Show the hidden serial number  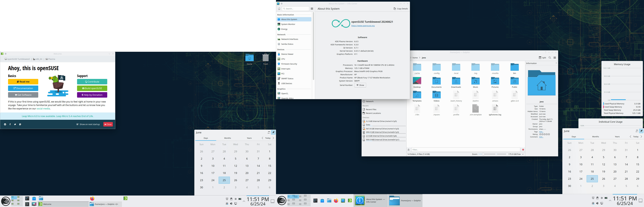coord(360,85)
